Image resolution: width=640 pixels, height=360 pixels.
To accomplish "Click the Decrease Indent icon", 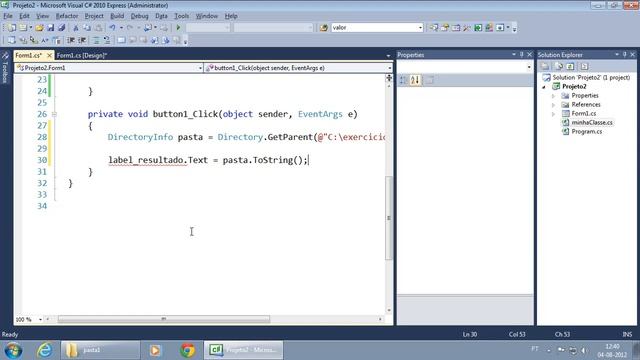I will click(71, 40).
